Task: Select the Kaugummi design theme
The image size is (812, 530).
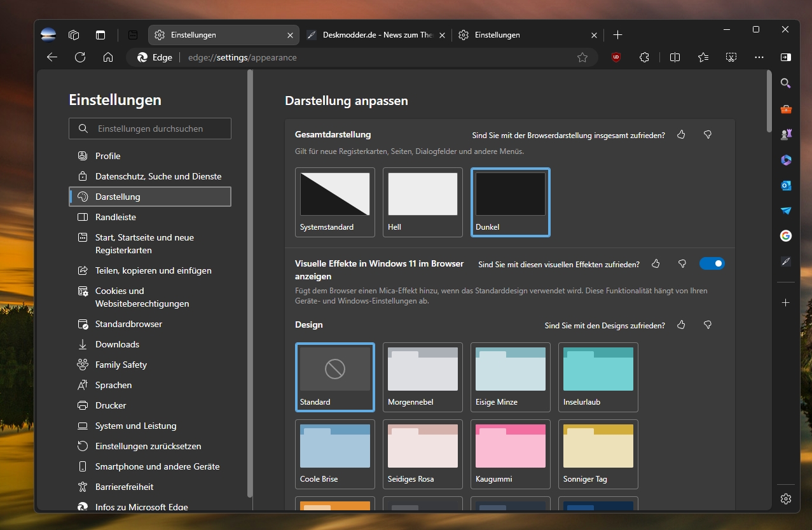Action: 511,454
